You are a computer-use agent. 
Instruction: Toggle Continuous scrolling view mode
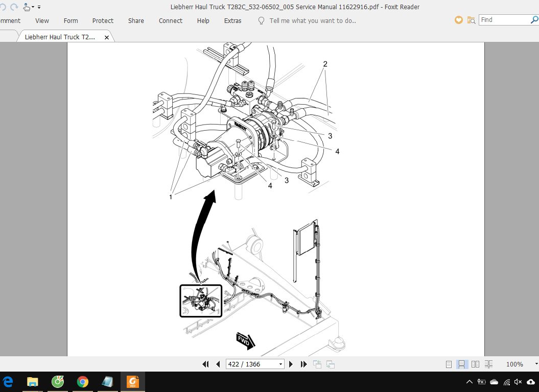(461, 364)
